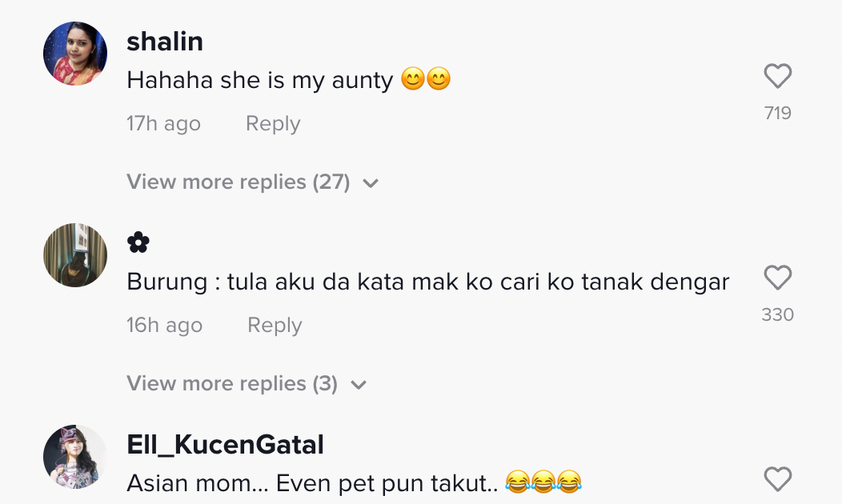Image resolution: width=842 pixels, height=504 pixels.
Task: Expand replies via the chevron beside (27)
Action: [370, 183]
